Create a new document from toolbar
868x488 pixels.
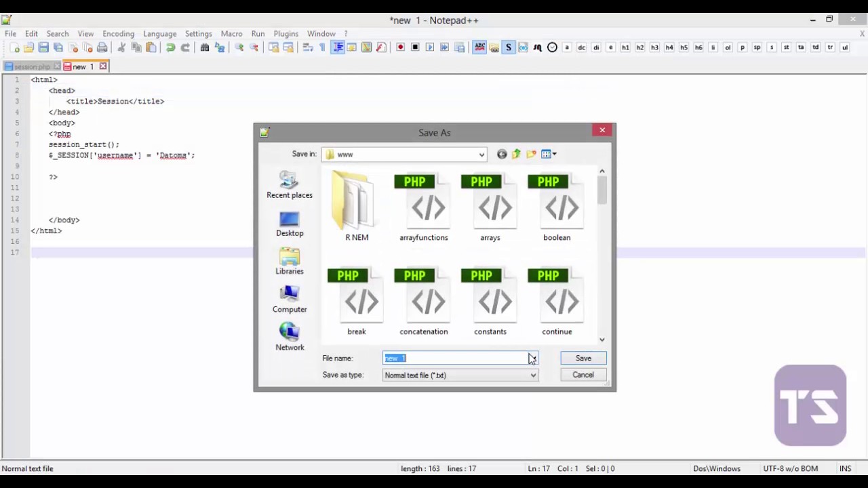(x=15, y=47)
